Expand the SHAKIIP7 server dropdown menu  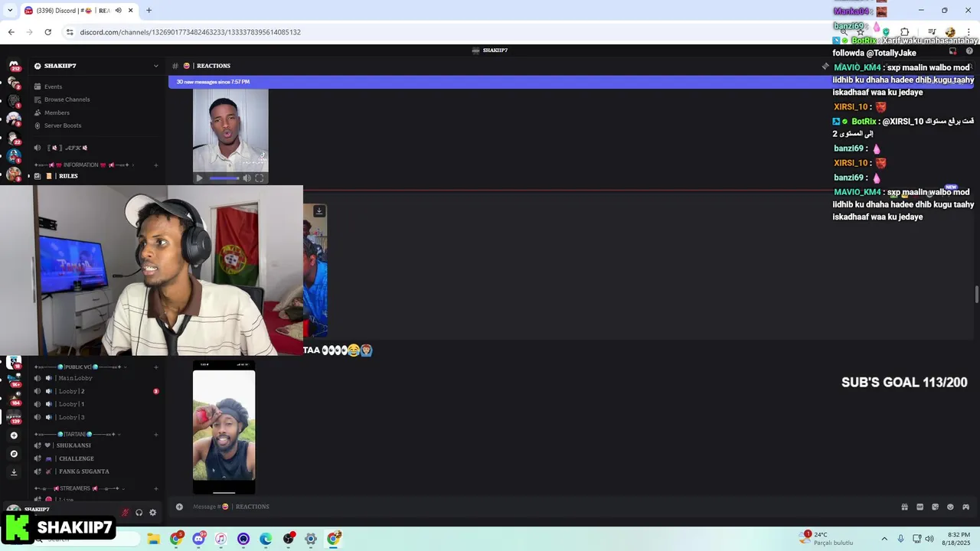click(x=156, y=66)
